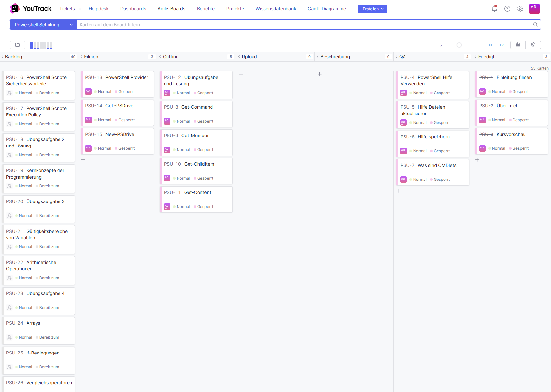The image size is (551, 392).
Task: Click assignee avatar on PSU-12 card
Action: pyautogui.click(x=167, y=93)
